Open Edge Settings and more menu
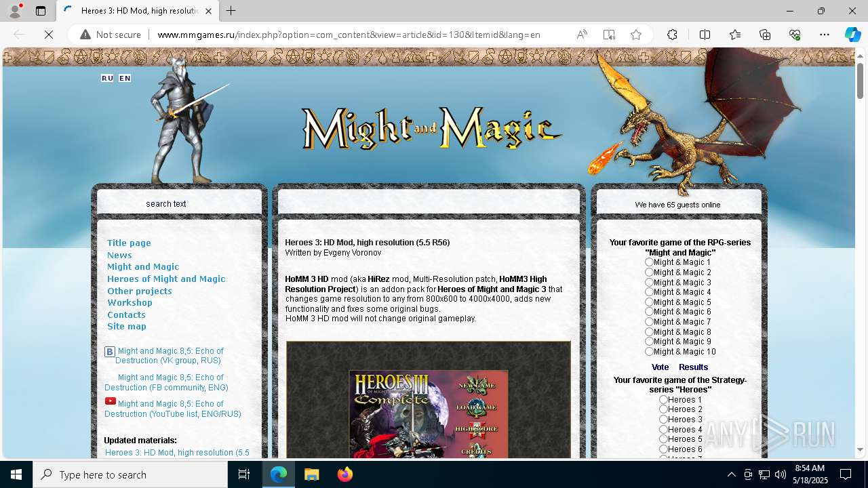Image resolution: width=868 pixels, height=488 pixels. click(x=825, y=35)
